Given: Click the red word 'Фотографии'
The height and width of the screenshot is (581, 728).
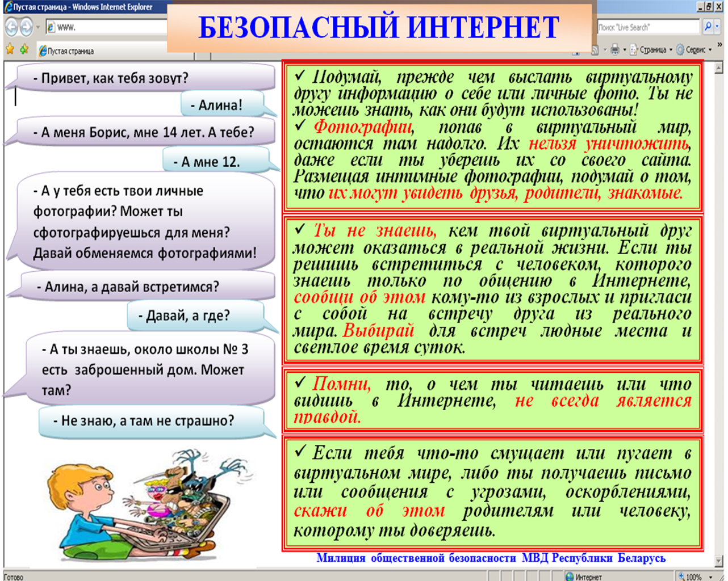Looking at the screenshot, I should click(x=363, y=127).
